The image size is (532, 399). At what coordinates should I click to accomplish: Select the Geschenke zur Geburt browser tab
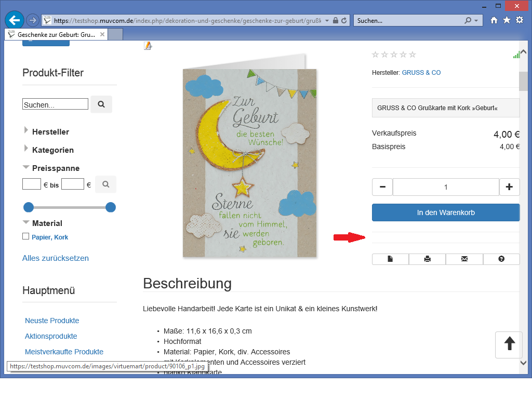tap(56, 35)
